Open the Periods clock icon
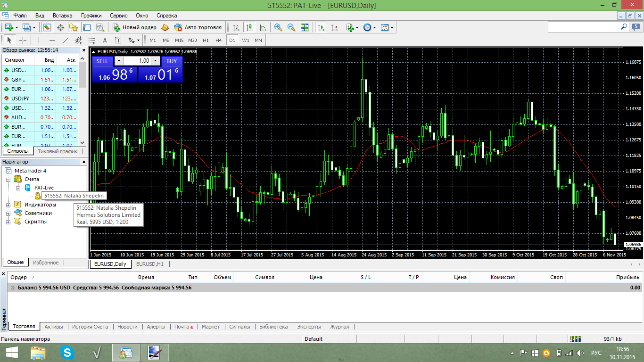Image resolution: width=644 pixels, height=362 pixels. tap(367, 27)
